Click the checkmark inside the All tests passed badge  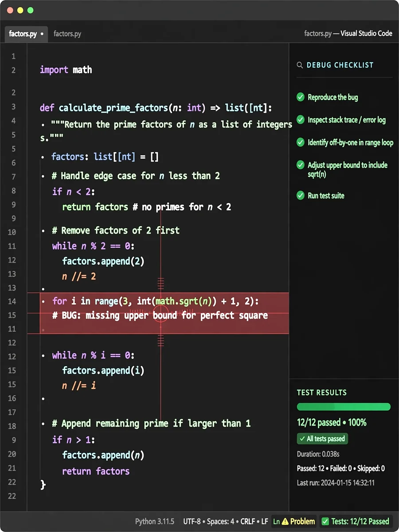pyautogui.click(x=302, y=439)
